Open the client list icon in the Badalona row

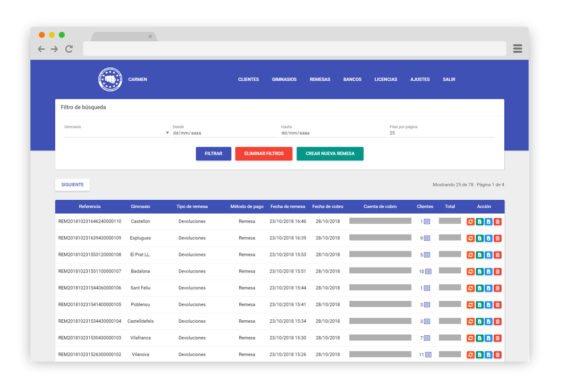428,271
